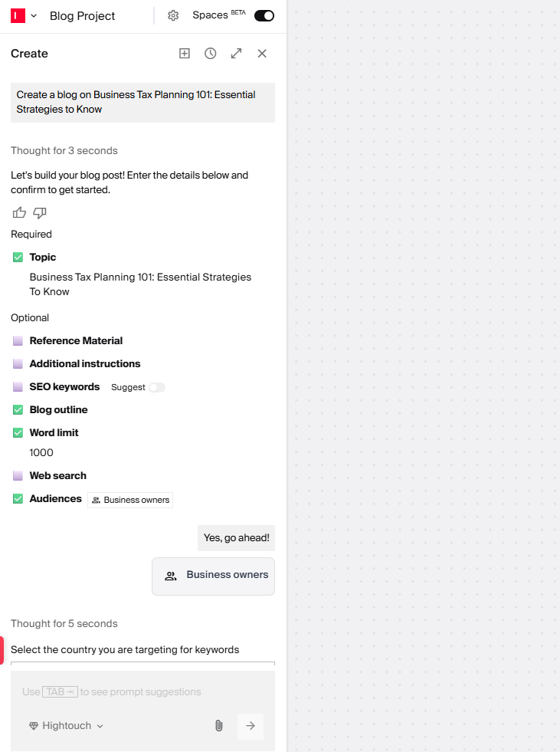Open the Hightouch dropdown

click(66, 726)
